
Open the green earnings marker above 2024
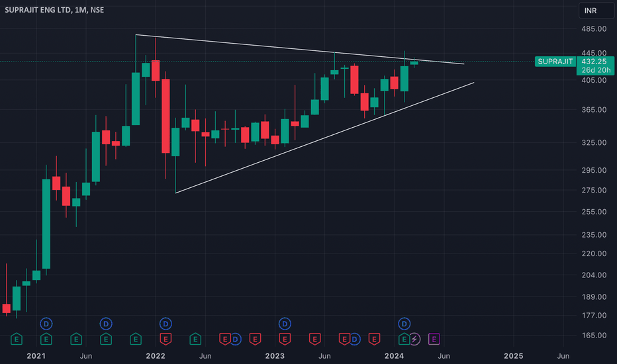[404, 339]
